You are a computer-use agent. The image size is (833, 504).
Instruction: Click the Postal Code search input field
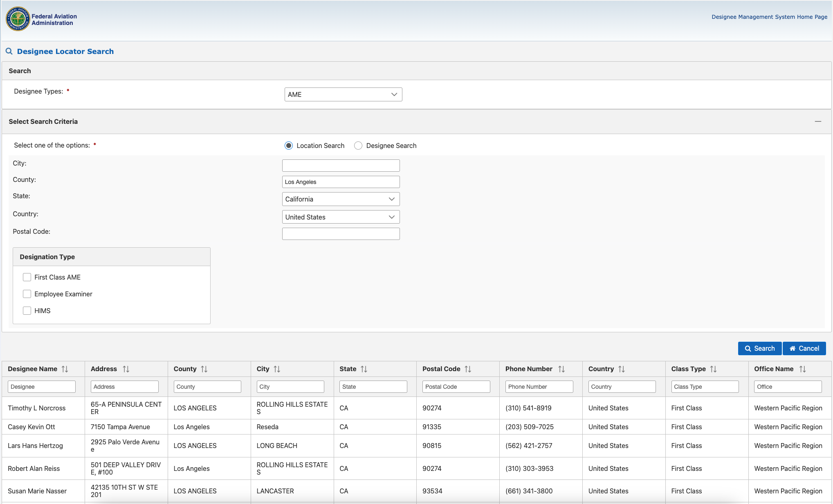341,234
